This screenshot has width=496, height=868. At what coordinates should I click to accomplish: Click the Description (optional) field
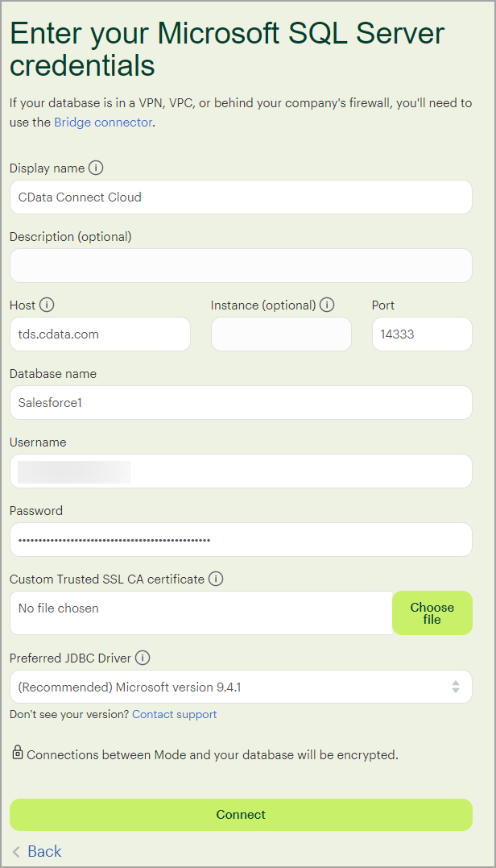tap(241, 265)
